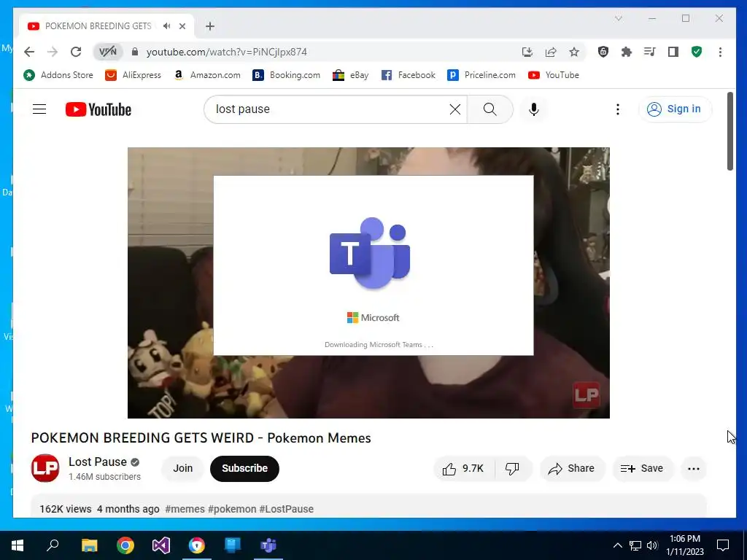Save the video to a playlist
Image resolution: width=747 pixels, height=560 pixels.
coord(643,469)
